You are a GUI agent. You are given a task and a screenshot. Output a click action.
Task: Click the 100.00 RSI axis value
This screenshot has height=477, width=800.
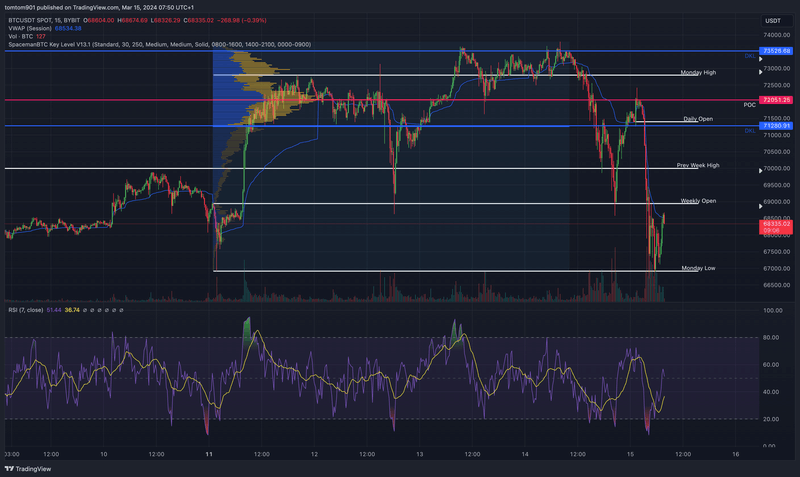(772, 311)
